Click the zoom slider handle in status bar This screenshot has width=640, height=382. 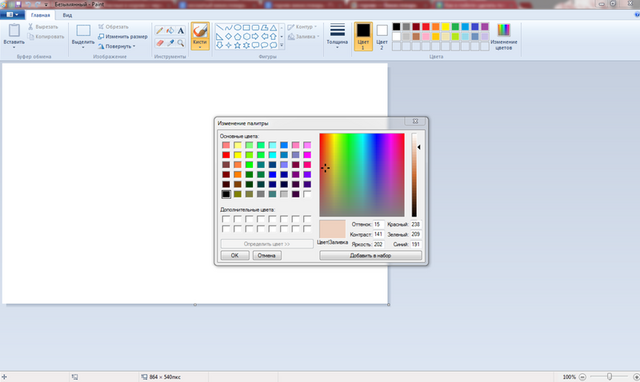[609, 377]
